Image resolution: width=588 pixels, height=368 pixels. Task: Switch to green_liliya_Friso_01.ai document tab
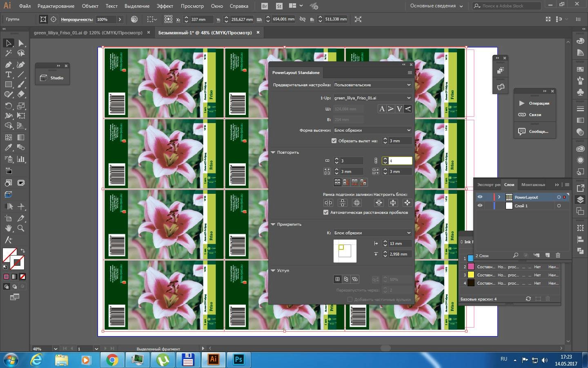(x=88, y=32)
